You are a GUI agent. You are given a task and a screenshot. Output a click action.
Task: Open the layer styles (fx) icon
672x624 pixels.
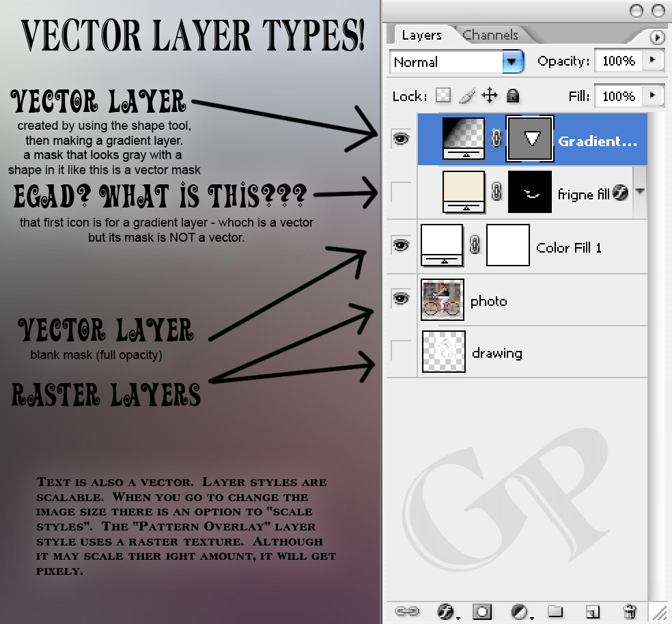(447, 612)
